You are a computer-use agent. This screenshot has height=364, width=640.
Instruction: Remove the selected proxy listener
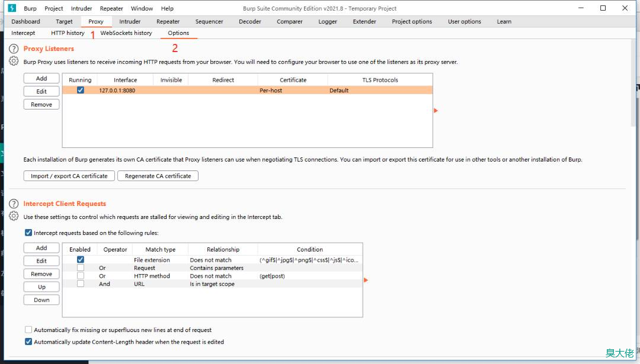click(x=41, y=104)
